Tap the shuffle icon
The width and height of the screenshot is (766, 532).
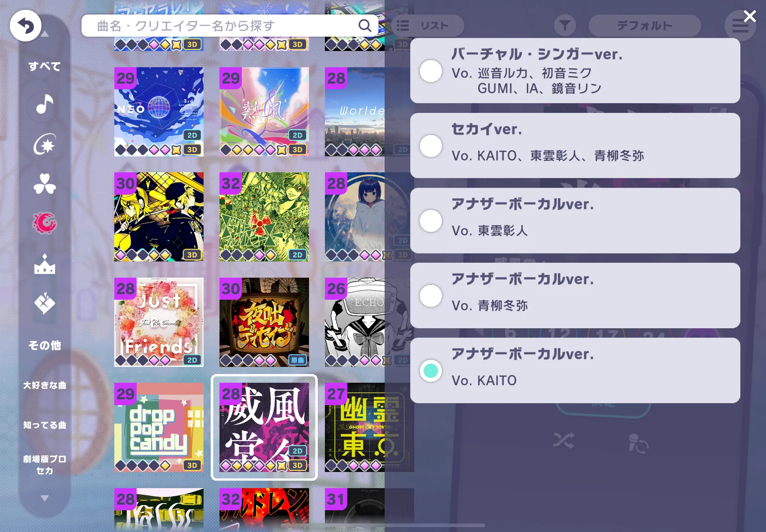pos(564,441)
